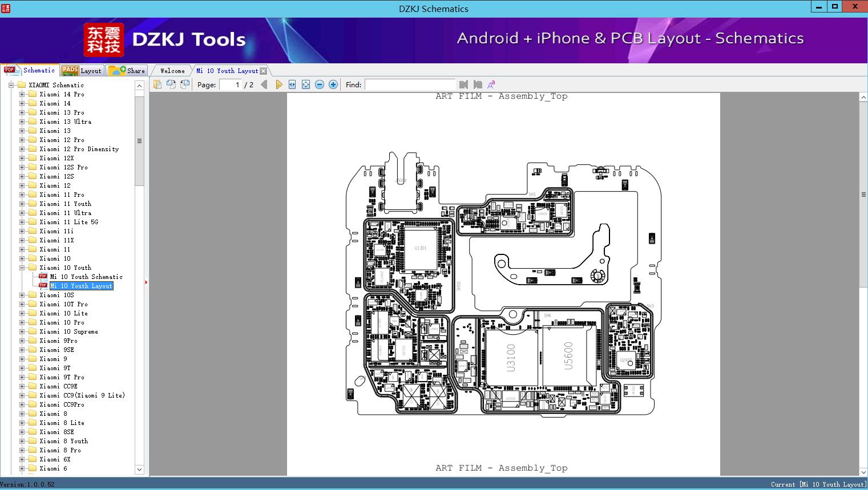Select the Xiaomi 13 Pro label
Screen dimensions: 868x490
point(62,112)
